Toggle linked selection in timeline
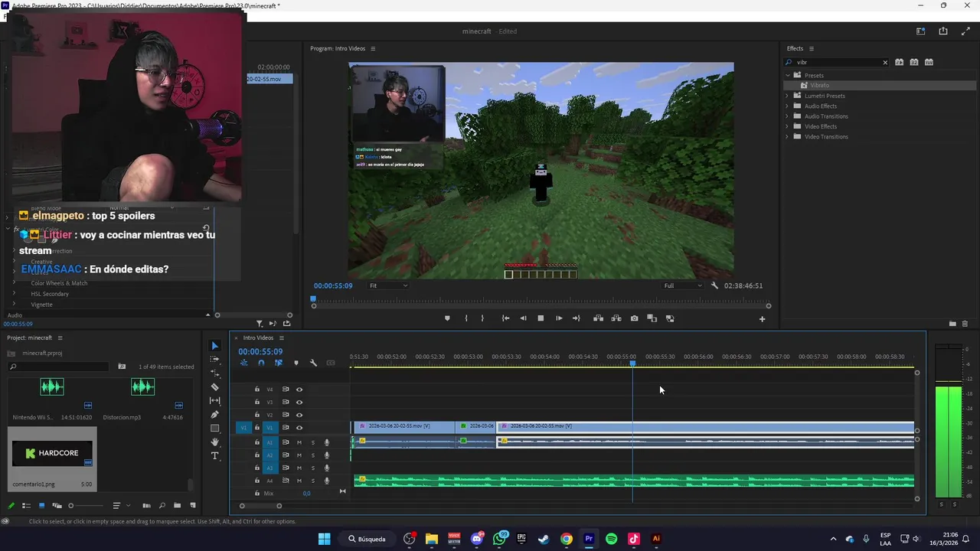980x551 pixels. click(x=278, y=363)
